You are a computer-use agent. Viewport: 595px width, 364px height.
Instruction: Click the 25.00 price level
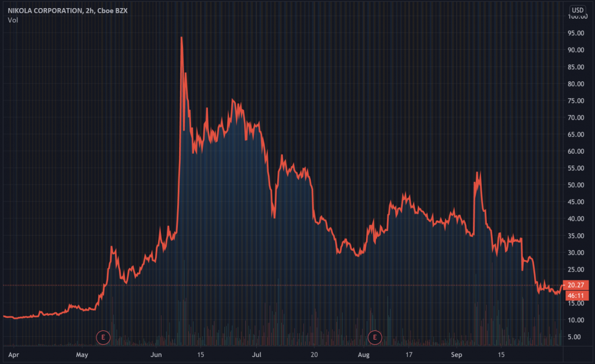pos(576,269)
